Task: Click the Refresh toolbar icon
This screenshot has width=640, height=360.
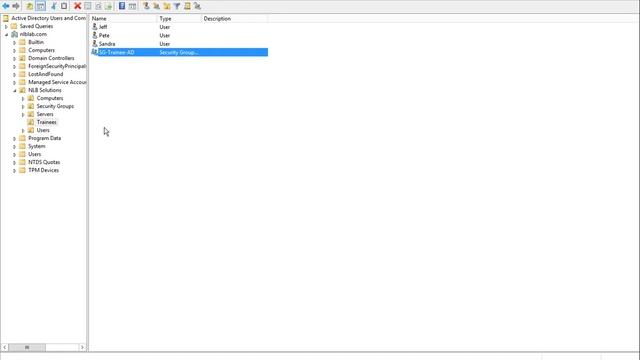Action: point(98,6)
